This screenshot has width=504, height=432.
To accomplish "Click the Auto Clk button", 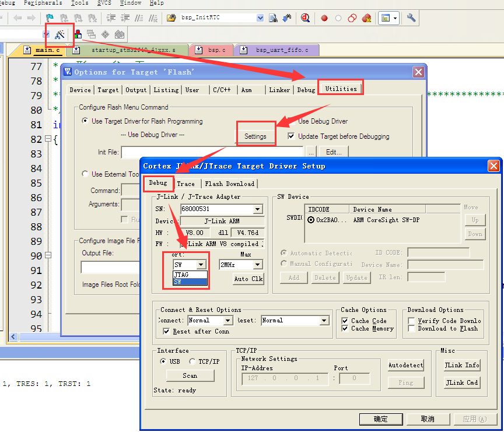I will (248, 279).
